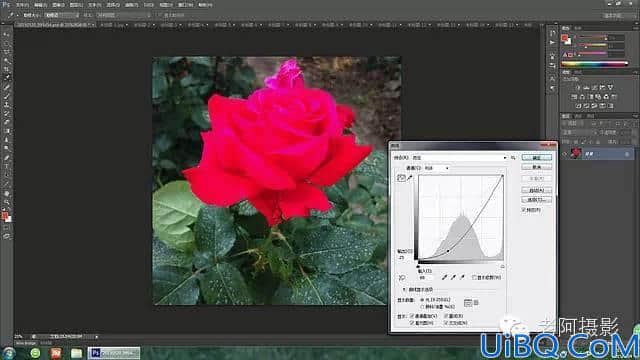Screen dimensions: 640x360
Task: Pick the gray point eyedropper in Curves
Action: tap(453, 277)
